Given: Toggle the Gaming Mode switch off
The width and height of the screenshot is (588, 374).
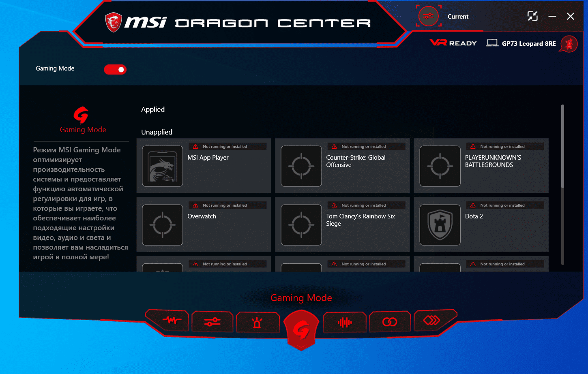Looking at the screenshot, I should click(x=115, y=69).
